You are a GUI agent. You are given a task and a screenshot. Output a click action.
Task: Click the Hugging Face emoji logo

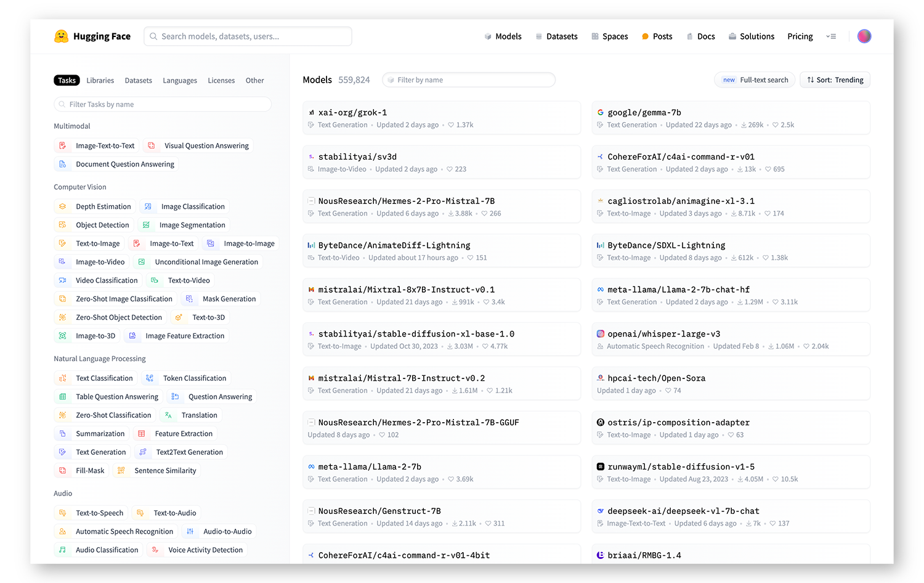coord(61,36)
